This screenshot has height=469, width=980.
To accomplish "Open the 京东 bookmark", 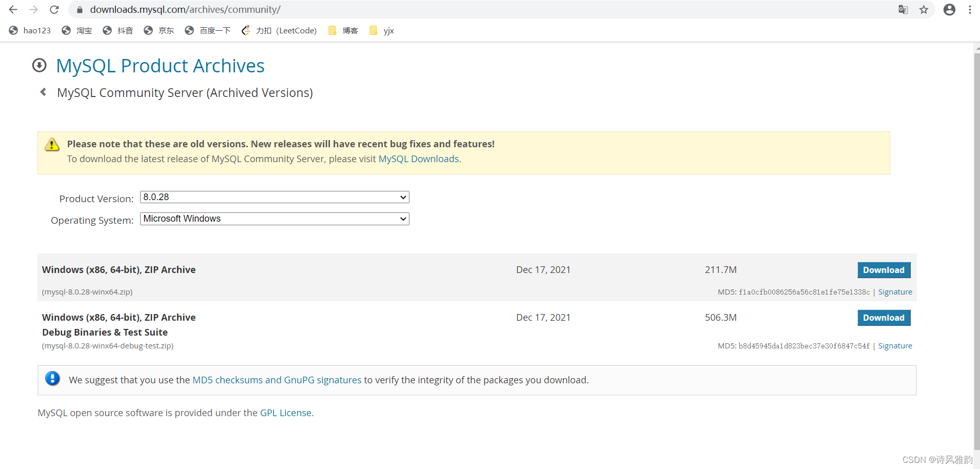I will [159, 30].
